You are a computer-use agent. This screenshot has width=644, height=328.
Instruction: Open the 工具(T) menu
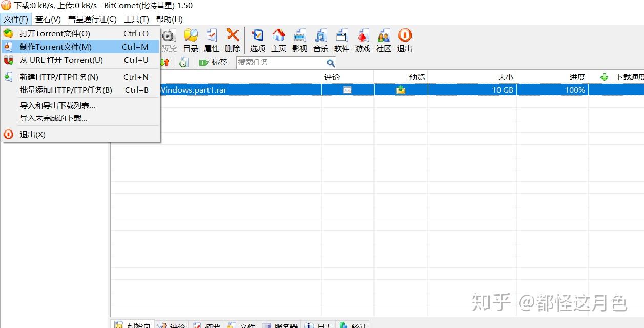click(136, 19)
